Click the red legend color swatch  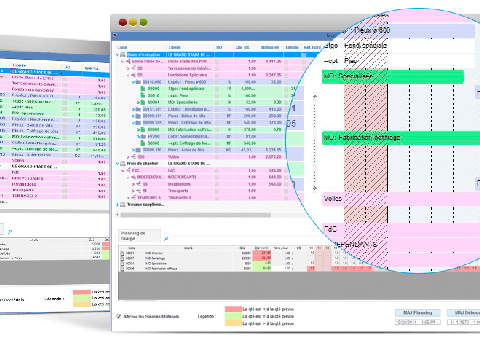(233, 309)
